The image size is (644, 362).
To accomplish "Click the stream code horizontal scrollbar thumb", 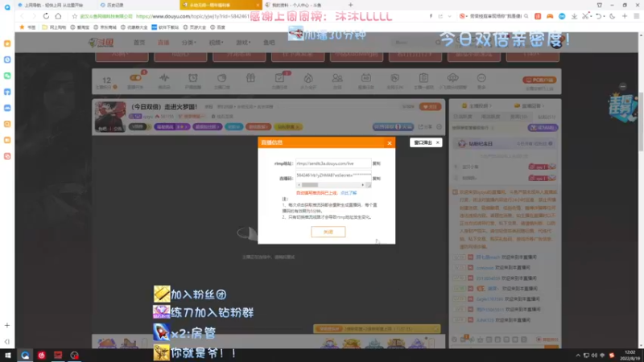I will pyautogui.click(x=310, y=185).
